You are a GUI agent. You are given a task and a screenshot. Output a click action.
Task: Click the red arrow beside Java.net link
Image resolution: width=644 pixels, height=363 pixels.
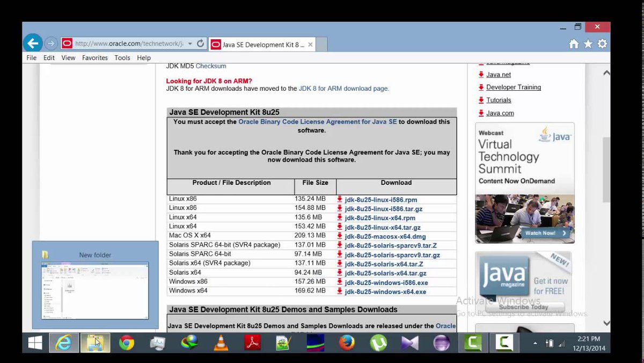click(481, 75)
